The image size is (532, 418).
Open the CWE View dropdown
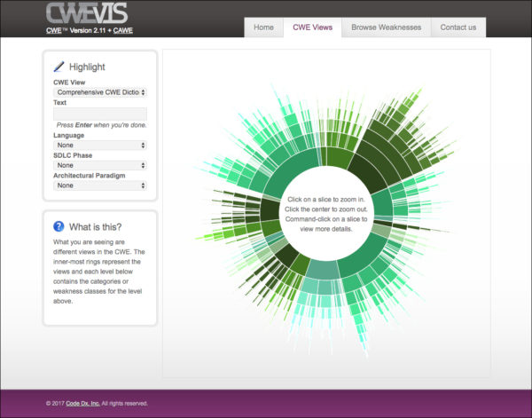[100, 92]
